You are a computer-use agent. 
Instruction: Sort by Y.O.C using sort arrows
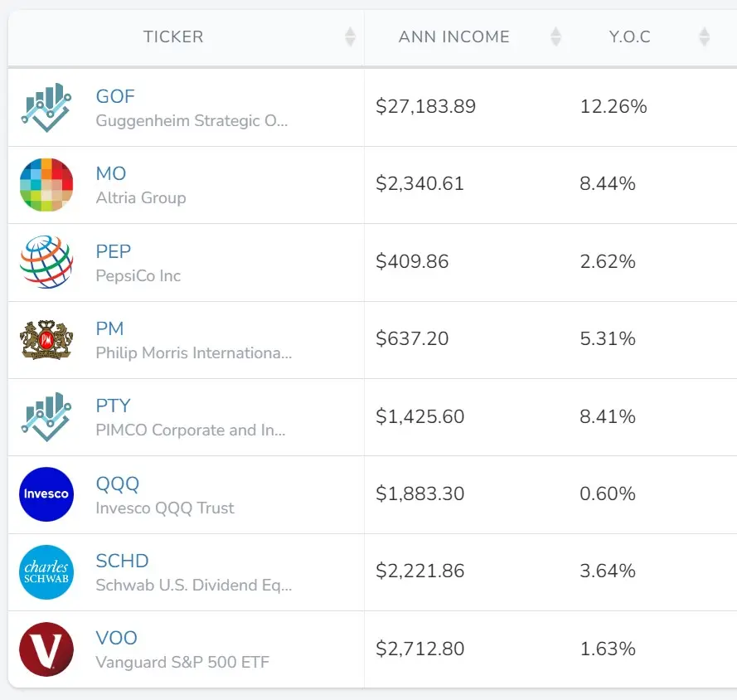704,36
